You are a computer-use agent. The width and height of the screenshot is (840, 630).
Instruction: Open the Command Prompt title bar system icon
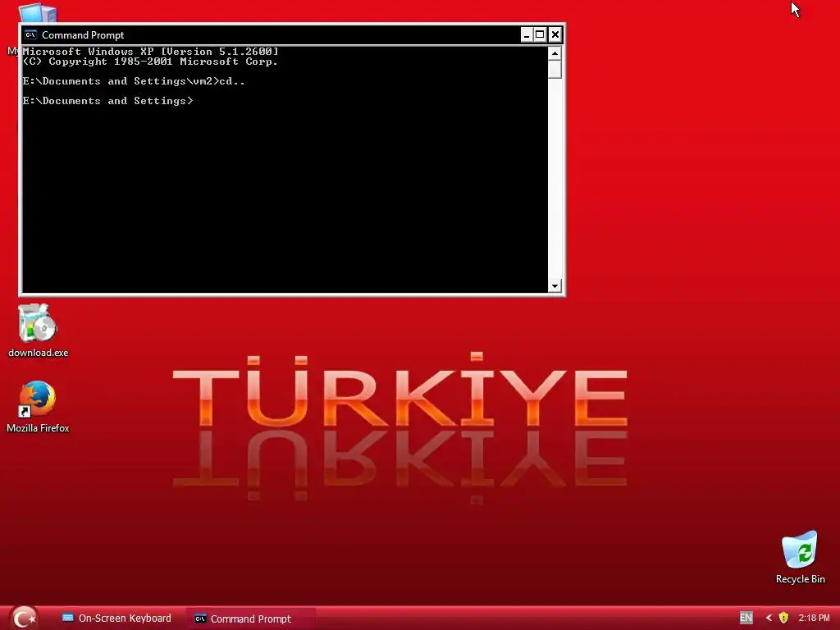[x=30, y=34]
